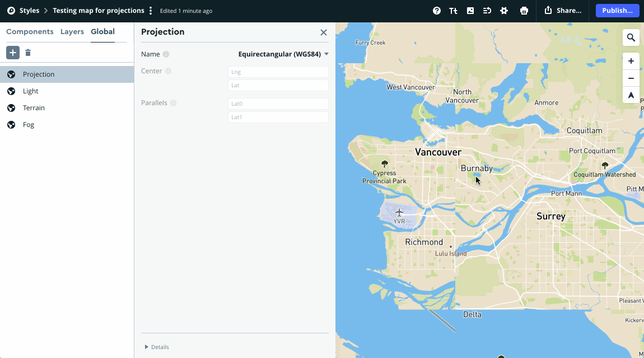
Task: Open the Share dialog
Action: point(562,10)
